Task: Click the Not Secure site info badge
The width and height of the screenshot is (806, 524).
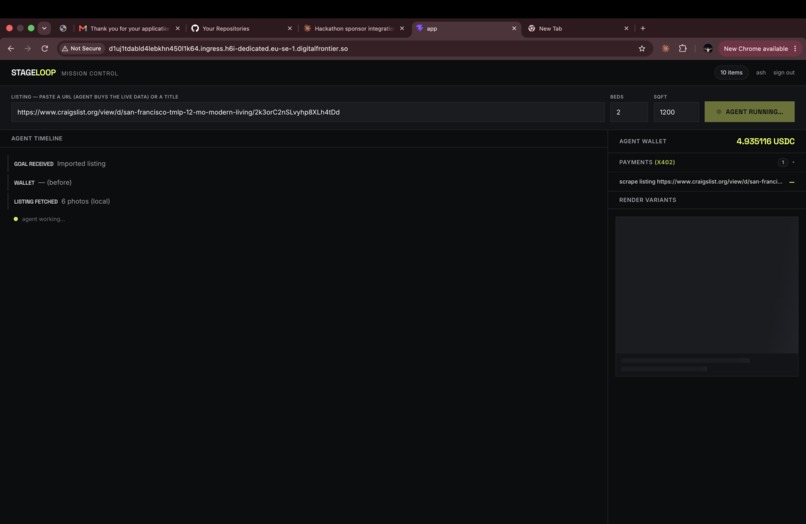Action: tap(81, 48)
